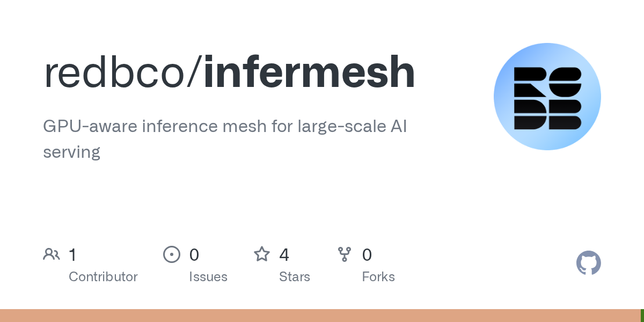Click the Contributor label
This screenshot has height=322, width=644.
(103, 277)
